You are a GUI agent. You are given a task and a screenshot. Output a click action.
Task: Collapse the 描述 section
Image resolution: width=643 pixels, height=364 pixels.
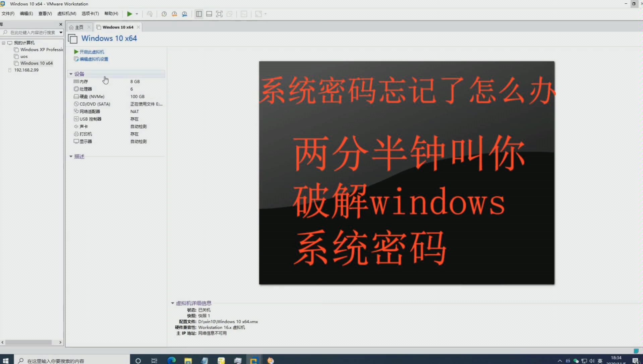(71, 157)
